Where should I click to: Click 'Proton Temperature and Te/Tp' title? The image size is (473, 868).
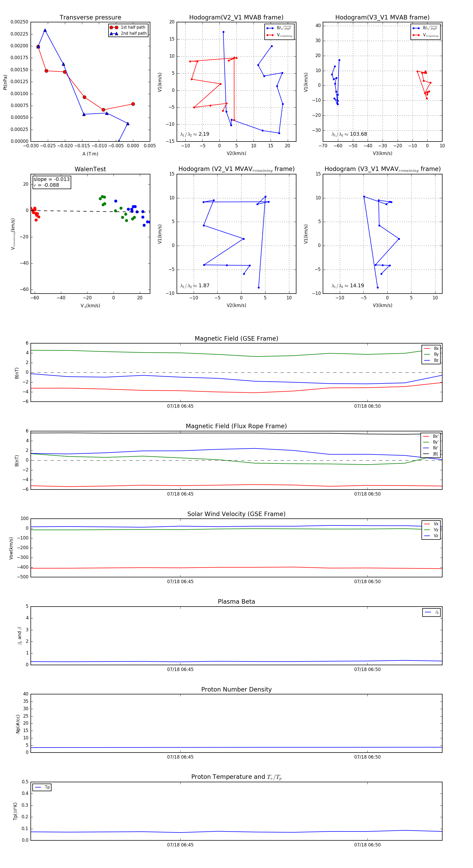pos(236,777)
